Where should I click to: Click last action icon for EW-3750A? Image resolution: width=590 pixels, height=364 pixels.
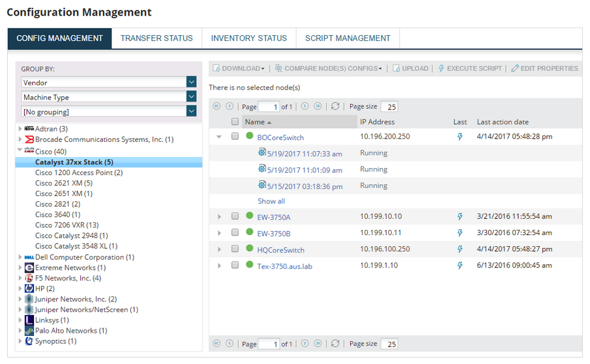click(460, 216)
